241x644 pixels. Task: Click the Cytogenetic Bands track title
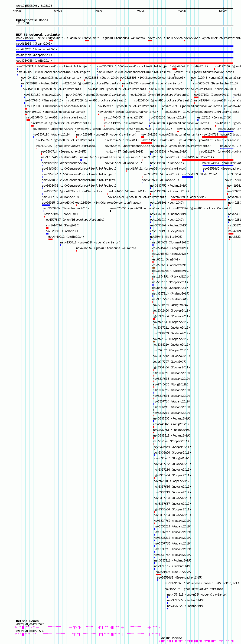click(x=32, y=20)
